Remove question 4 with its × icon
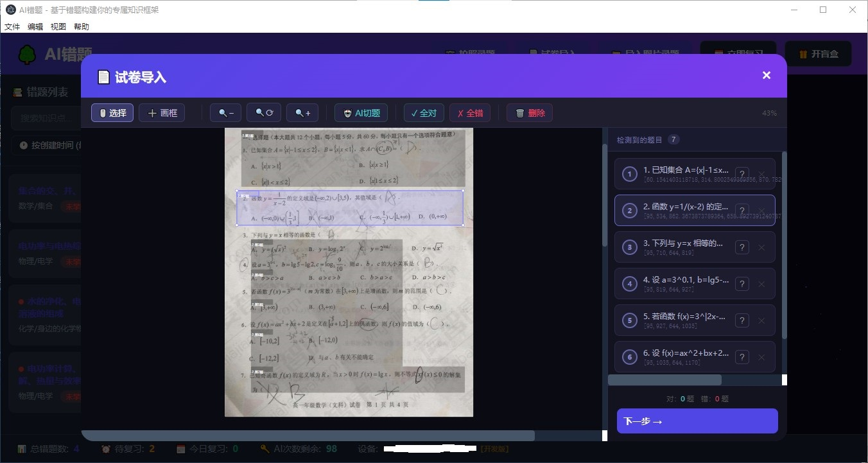Screen dimensions: 868x463 761,284
